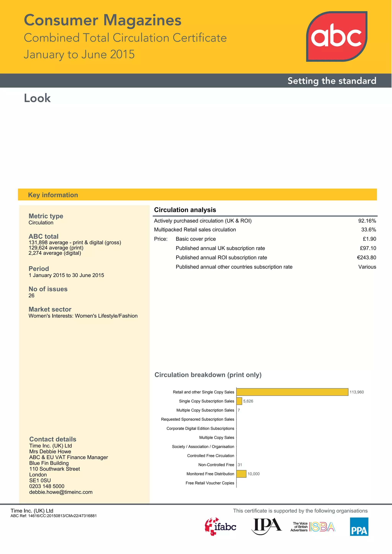
Task: Click the 0203 148 5000 phone number
Action: tap(47, 486)
